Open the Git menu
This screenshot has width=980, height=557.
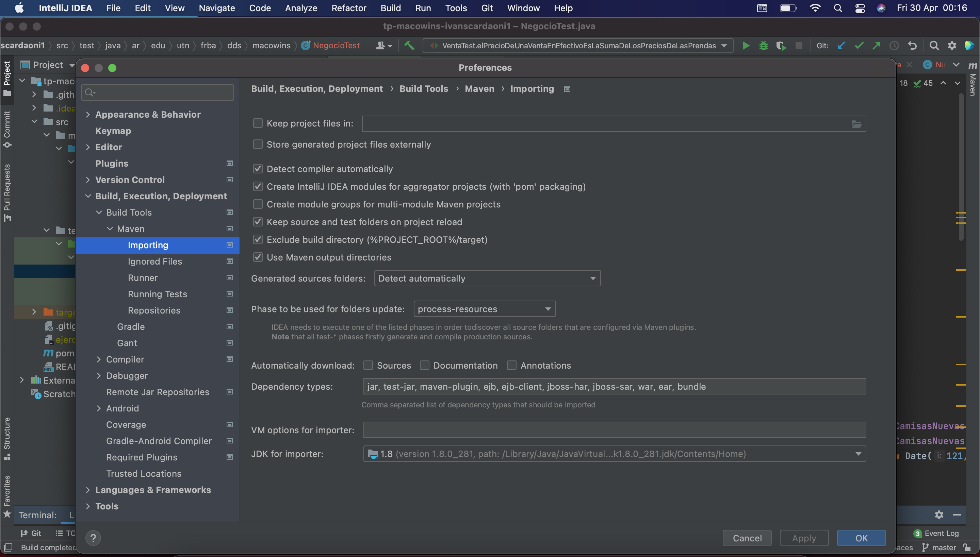pos(487,8)
